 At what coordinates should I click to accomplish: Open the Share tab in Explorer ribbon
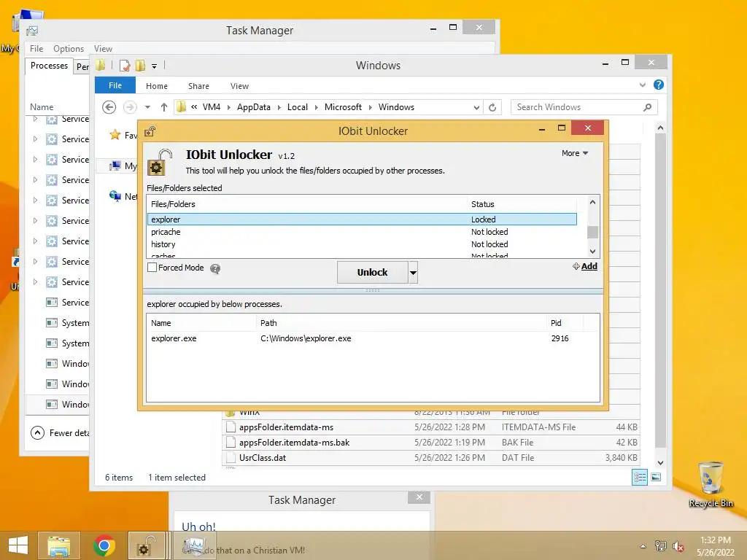(x=198, y=86)
